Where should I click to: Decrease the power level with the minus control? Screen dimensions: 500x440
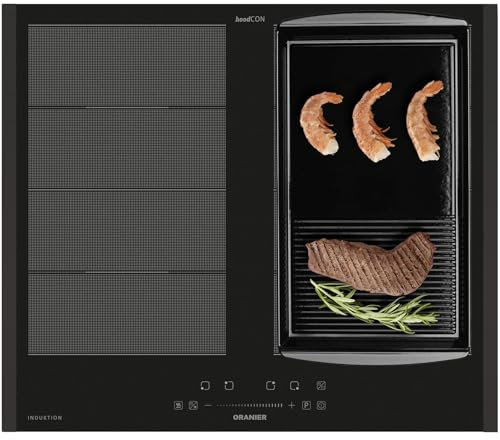[x=208, y=405]
